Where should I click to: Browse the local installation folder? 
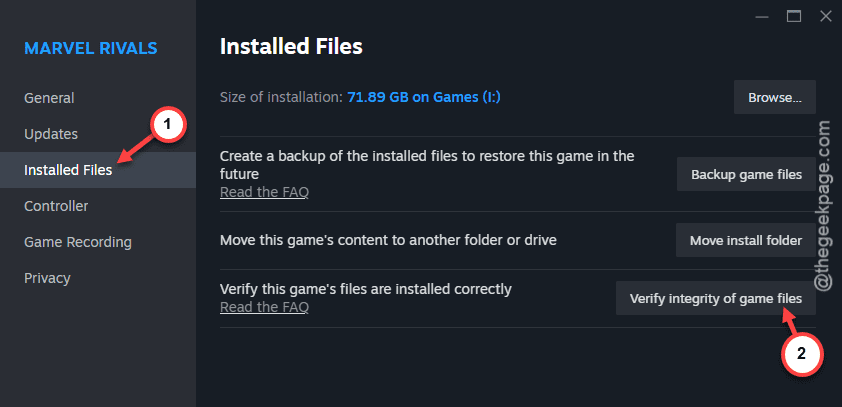(775, 97)
